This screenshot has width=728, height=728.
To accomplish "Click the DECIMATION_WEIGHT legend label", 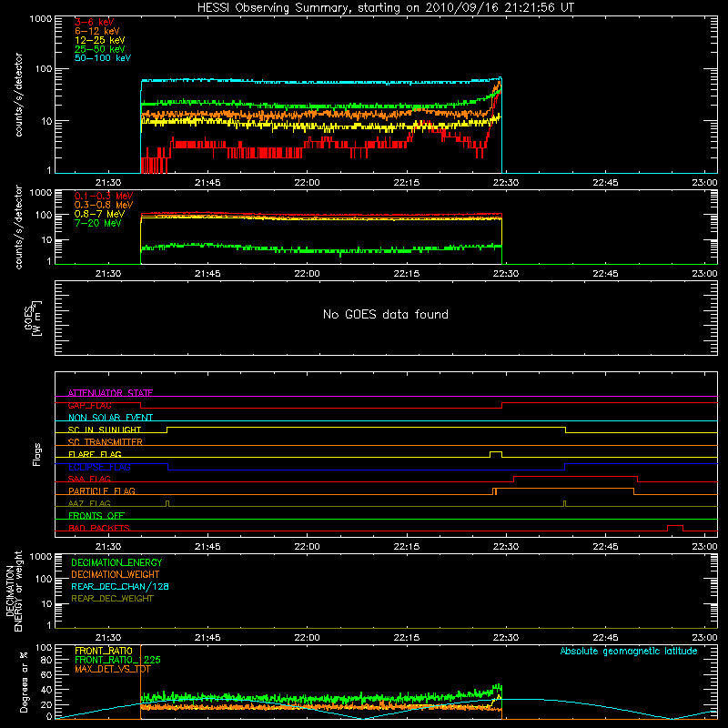I will pos(116,574).
